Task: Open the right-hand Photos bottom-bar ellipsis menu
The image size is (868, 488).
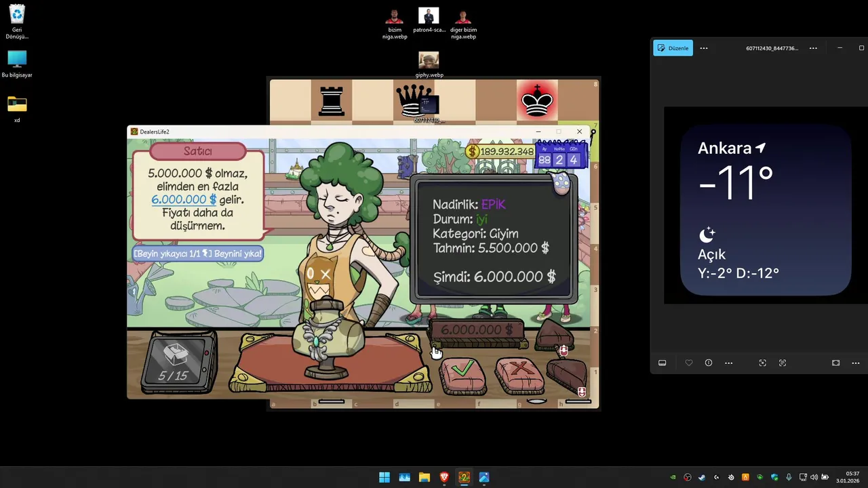Action: tap(855, 363)
